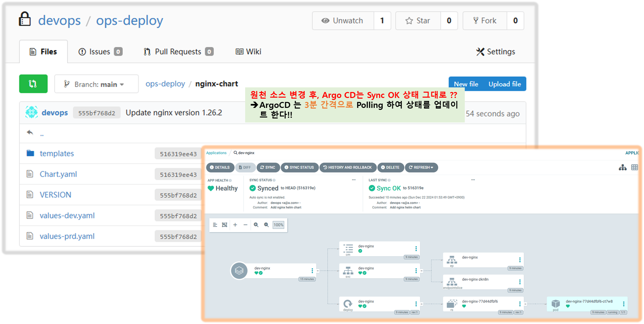Viewport: 644px width, 324px height.
Task: Open SYNC STATUS in Argo CD
Action: pos(299,167)
